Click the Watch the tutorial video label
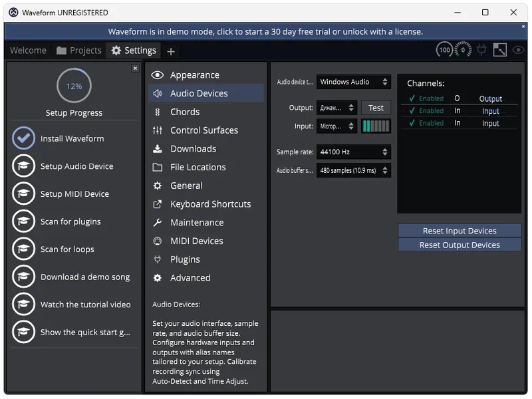 click(86, 305)
